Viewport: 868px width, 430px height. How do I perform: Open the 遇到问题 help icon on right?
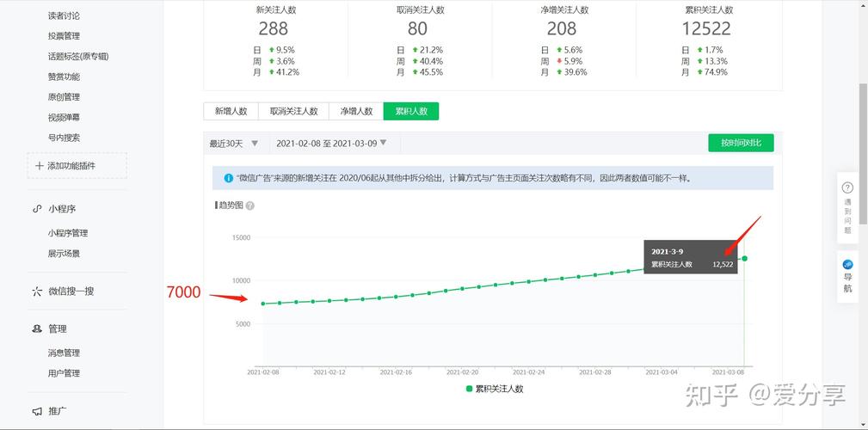point(847,187)
